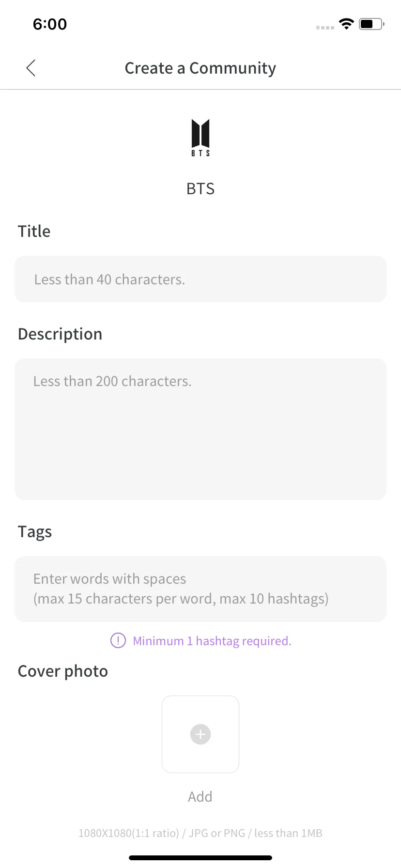The height and width of the screenshot is (868, 401).
Task: Tap the "Minimum 1 hashtag required" notice
Action: 212,641
